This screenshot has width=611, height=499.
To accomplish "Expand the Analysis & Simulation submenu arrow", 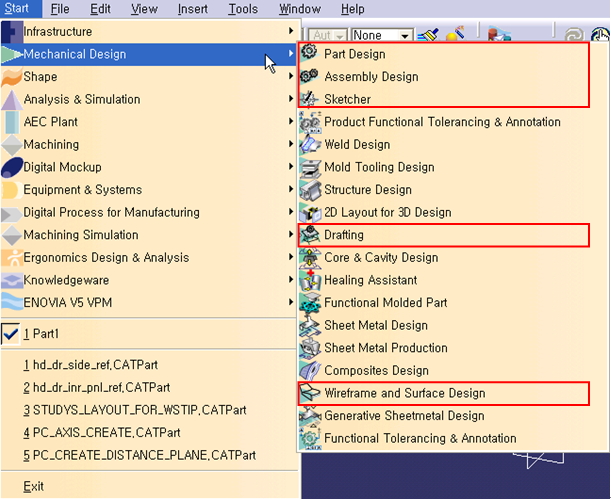I will pos(291,98).
